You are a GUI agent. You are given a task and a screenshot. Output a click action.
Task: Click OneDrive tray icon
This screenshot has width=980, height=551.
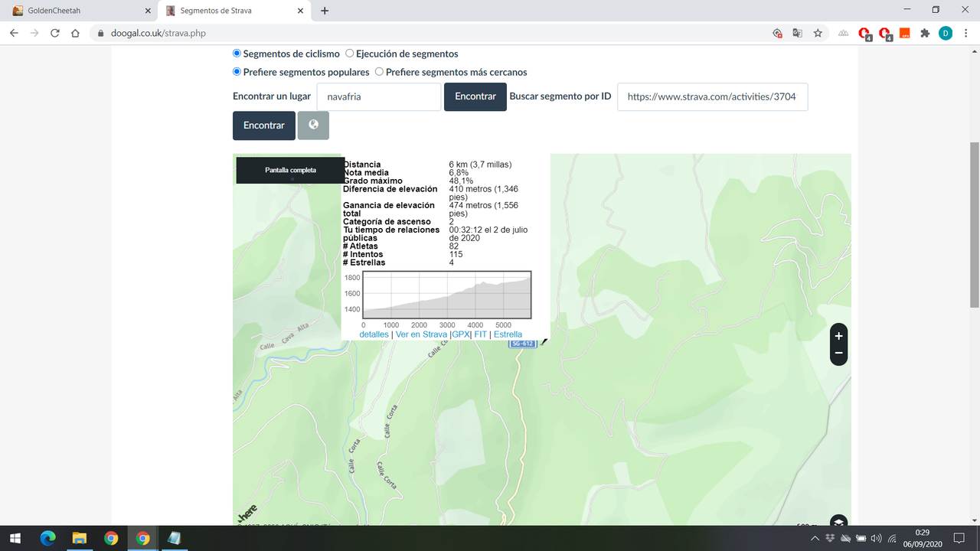(x=845, y=538)
